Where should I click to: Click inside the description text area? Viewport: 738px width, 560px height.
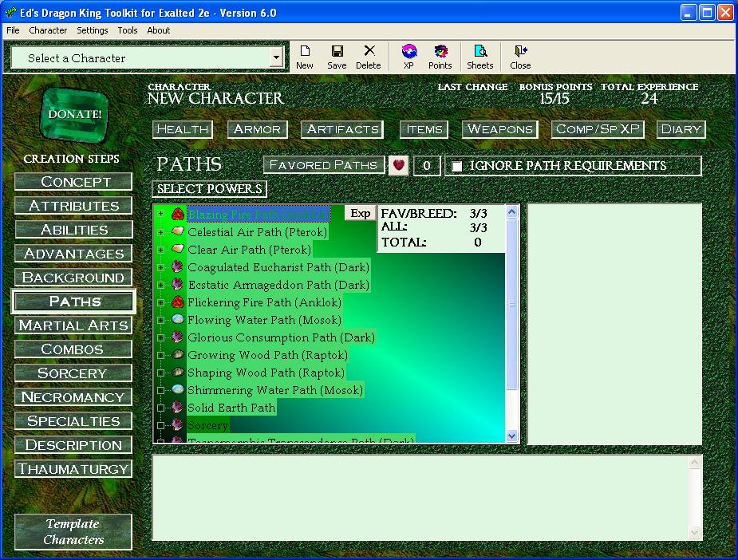pyautogui.click(x=422, y=498)
